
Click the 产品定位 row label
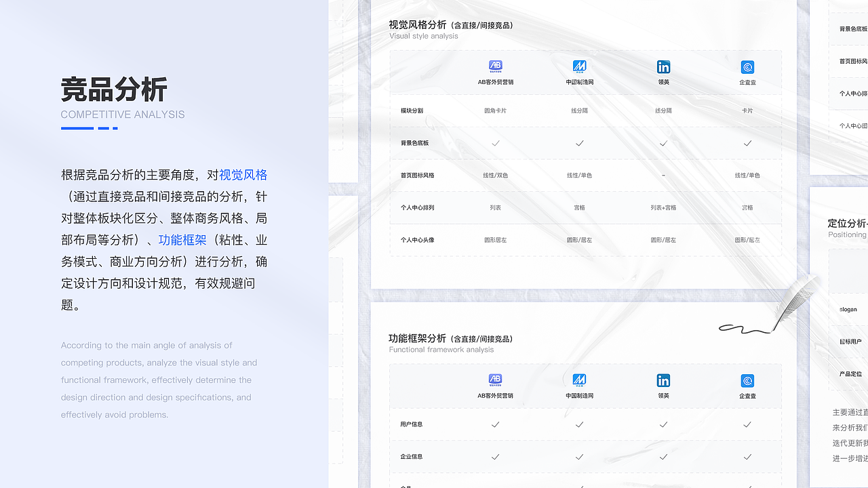[850, 374]
